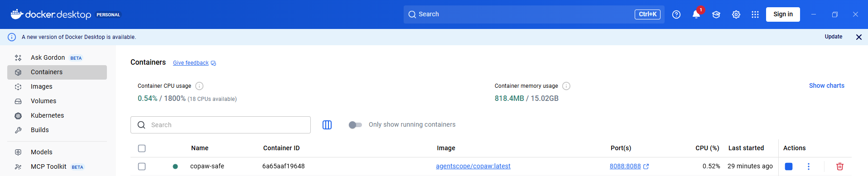Open the copaw-safe container name
Screen dimensions: 868x176
coord(207,166)
